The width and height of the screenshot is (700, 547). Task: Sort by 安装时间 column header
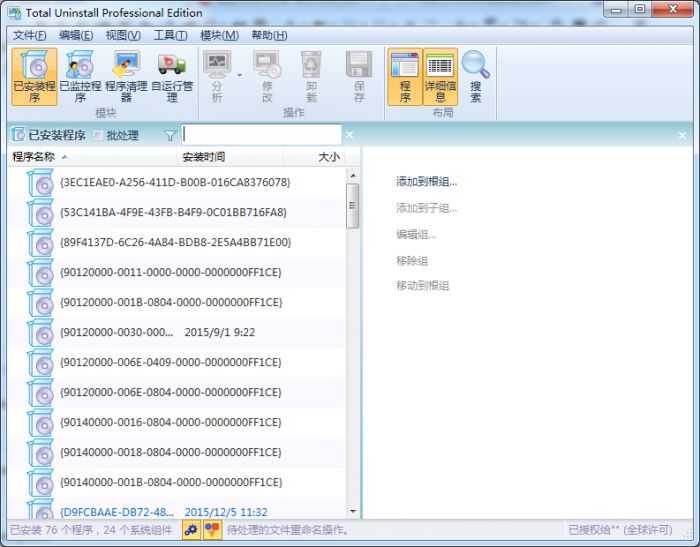click(230, 157)
